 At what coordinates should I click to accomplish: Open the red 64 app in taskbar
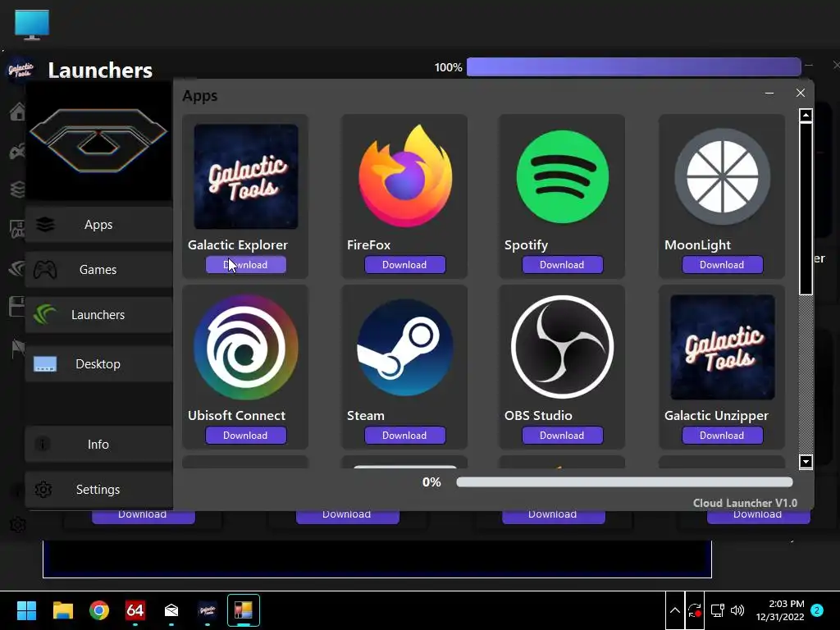click(x=135, y=610)
